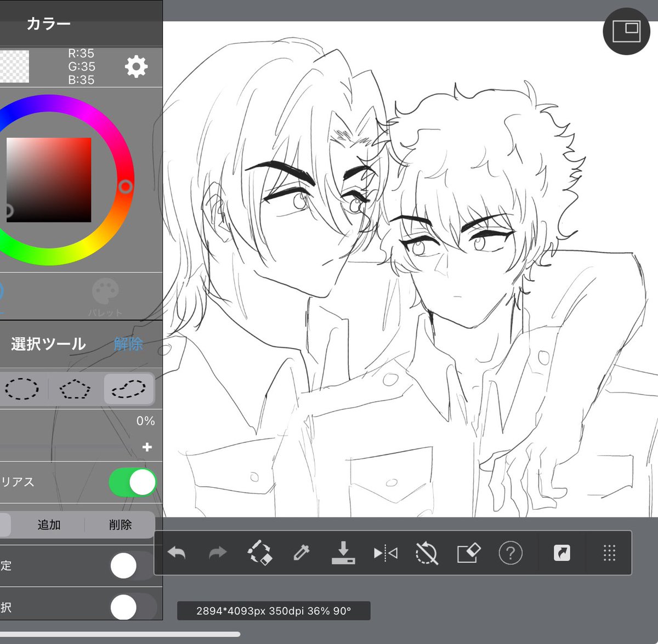658x644 pixels.
Task: Undo the last stroke
Action: (x=177, y=553)
